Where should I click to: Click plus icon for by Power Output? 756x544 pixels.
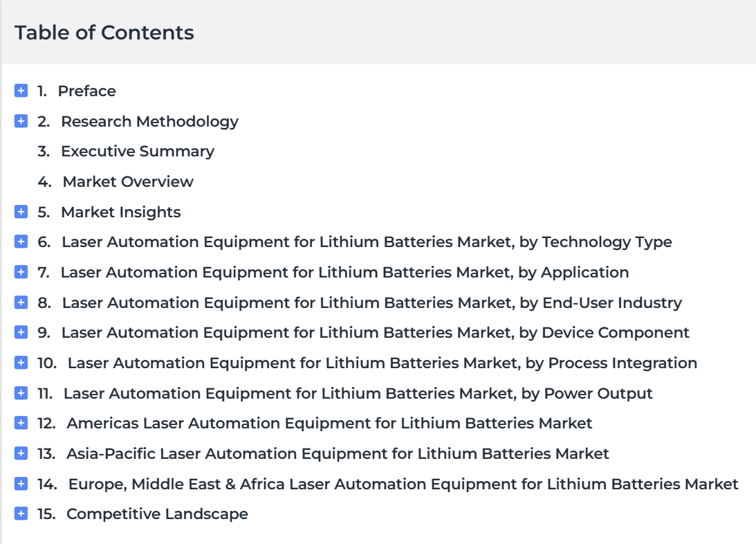pyautogui.click(x=21, y=392)
